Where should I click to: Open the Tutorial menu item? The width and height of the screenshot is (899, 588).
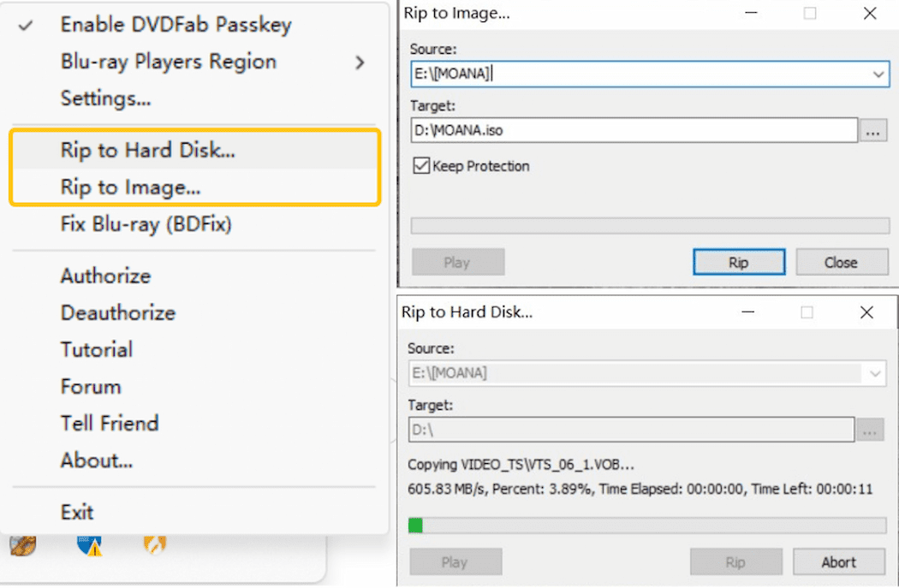(x=97, y=349)
